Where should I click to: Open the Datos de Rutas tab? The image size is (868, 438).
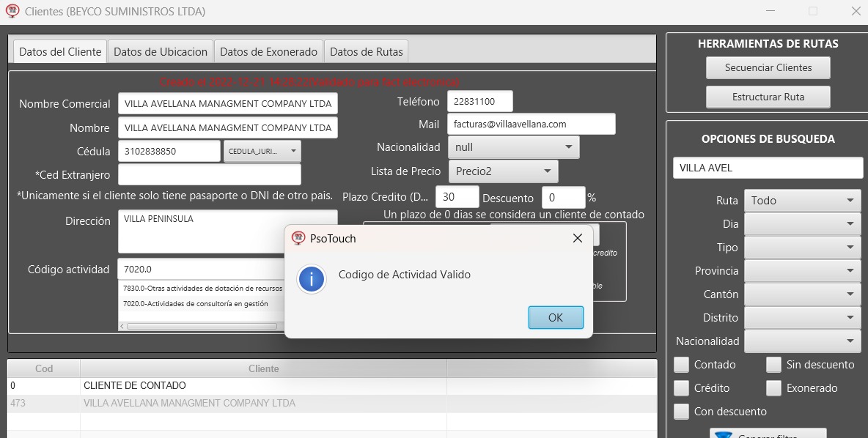tap(366, 52)
